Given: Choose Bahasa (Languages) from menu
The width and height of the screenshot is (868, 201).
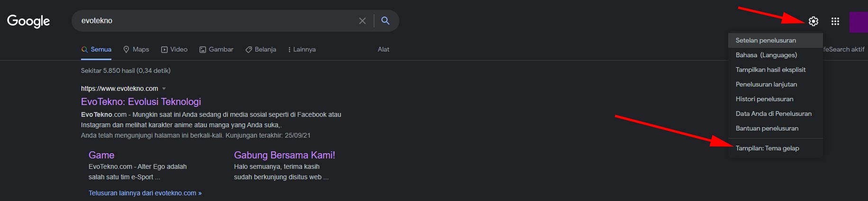Looking at the screenshot, I should tap(766, 55).
